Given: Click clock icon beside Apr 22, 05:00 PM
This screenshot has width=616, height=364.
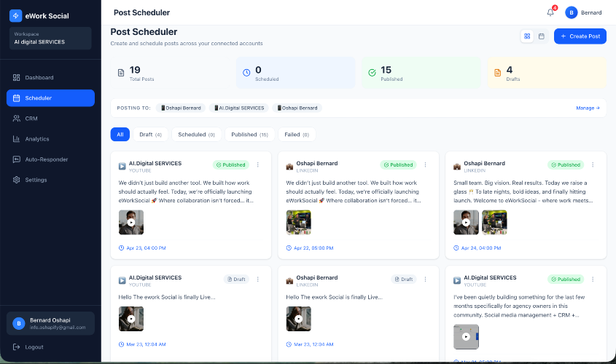Looking at the screenshot, I should pos(289,248).
